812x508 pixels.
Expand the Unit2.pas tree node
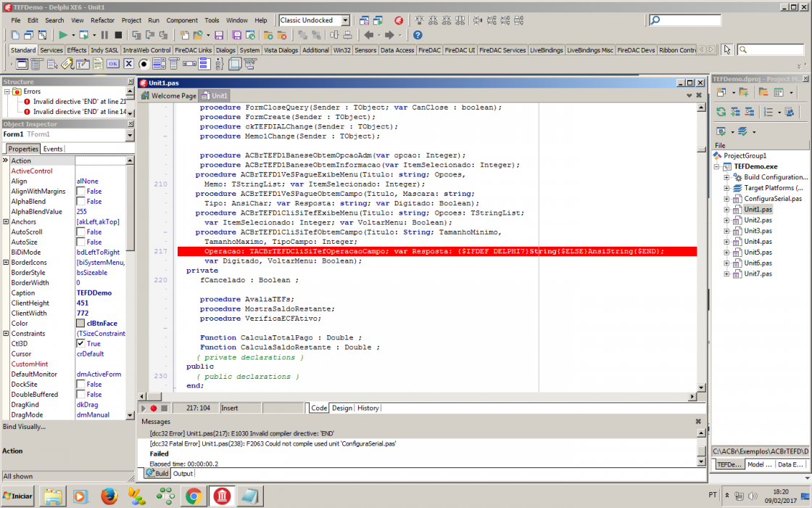pyautogui.click(x=726, y=221)
